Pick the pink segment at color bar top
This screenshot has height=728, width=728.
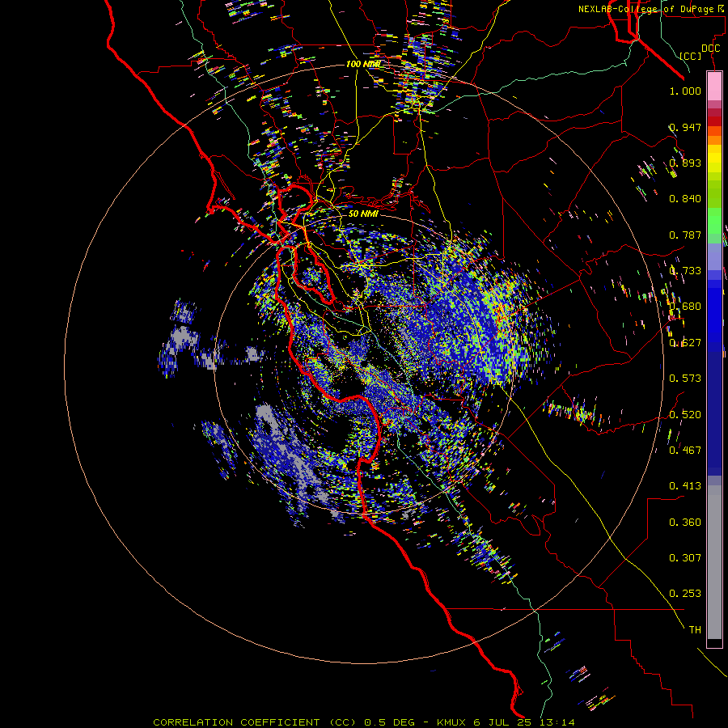pyautogui.click(x=714, y=87)
